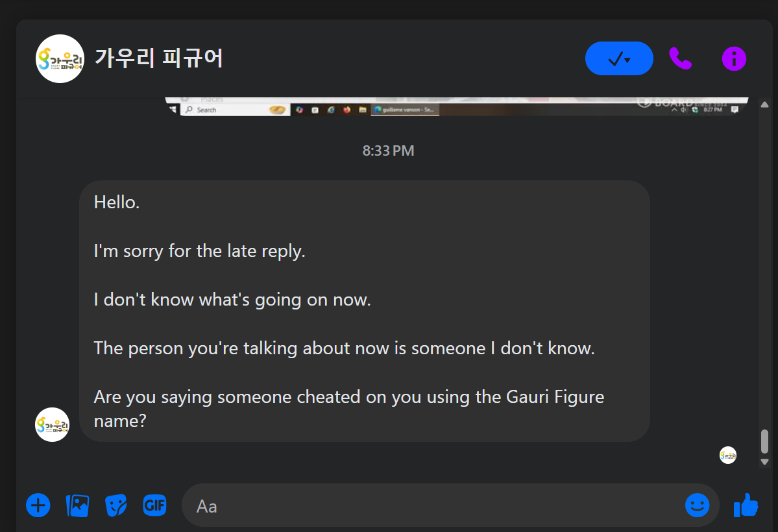Image resolution: width=778 pixels, height=532 pixels.
Task: Open the shared screenshot image above timestamp
Action: click(456, 106)
